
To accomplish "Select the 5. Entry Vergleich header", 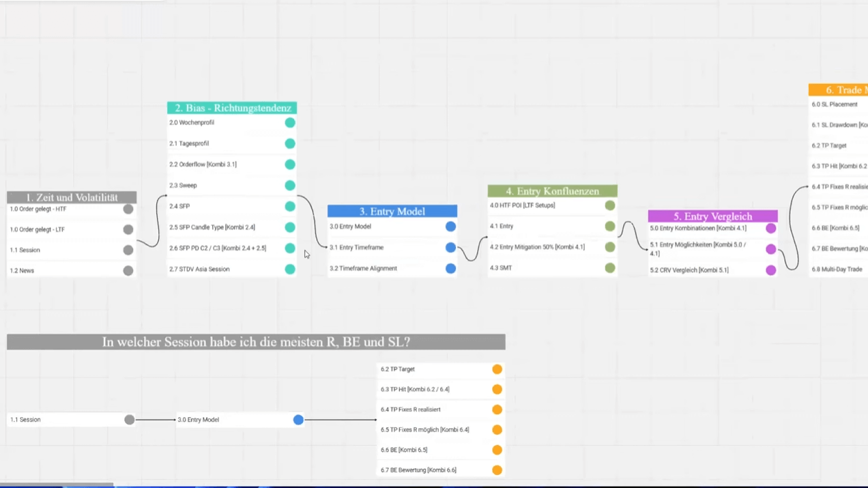I will tap(712, 216).
